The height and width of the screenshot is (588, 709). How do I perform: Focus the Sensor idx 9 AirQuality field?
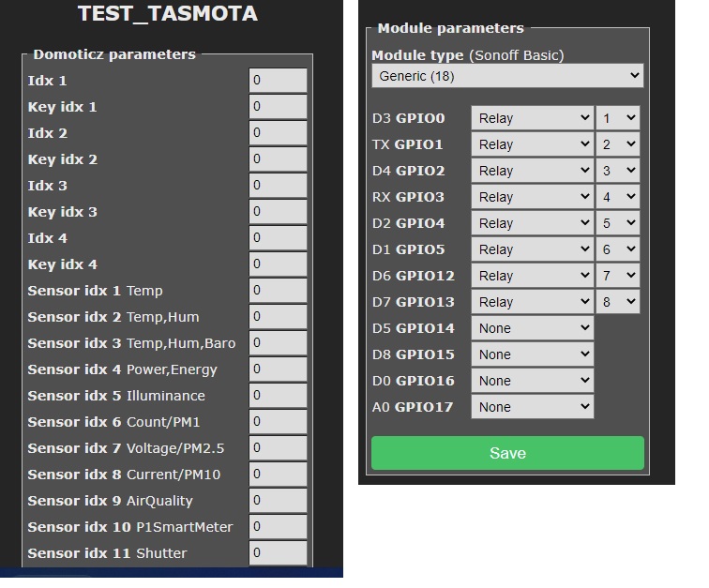tap(278, 500)
